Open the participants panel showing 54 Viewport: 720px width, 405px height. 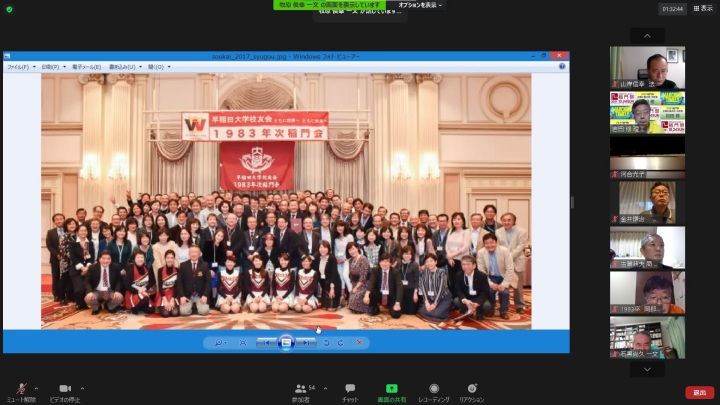tap(301, 393)
